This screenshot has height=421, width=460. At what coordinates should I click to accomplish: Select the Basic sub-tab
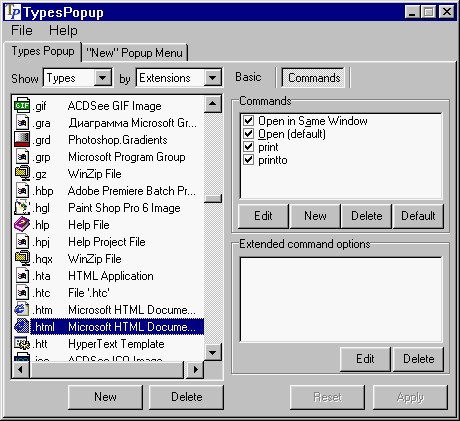click(248, 77)
